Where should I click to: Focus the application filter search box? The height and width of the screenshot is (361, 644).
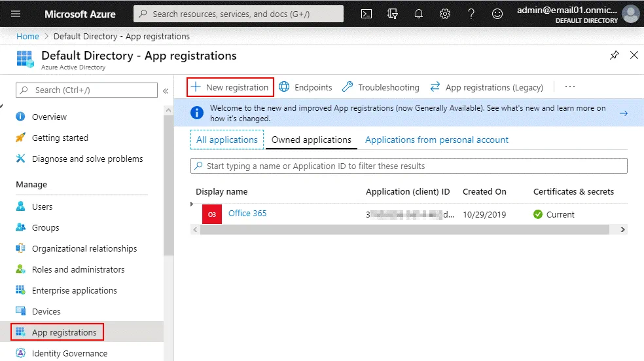point(408,166)
